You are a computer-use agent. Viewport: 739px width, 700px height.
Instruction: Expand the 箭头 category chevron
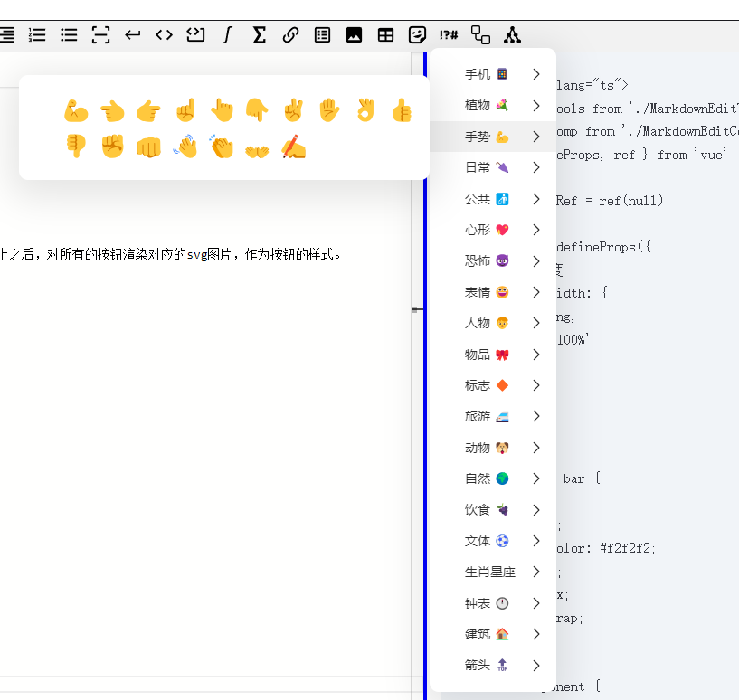click(536, 665)
